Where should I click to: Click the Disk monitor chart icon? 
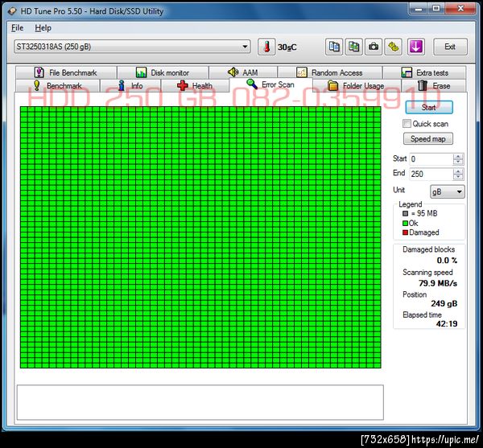click(141, 72)
